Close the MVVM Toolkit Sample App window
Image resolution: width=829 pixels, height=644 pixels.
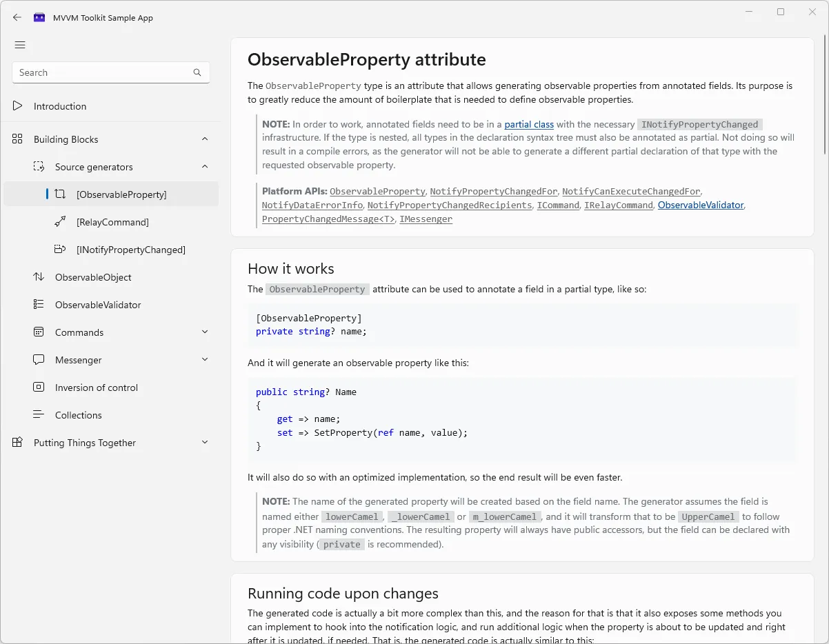pyautogui.click(x=812, y=12)
